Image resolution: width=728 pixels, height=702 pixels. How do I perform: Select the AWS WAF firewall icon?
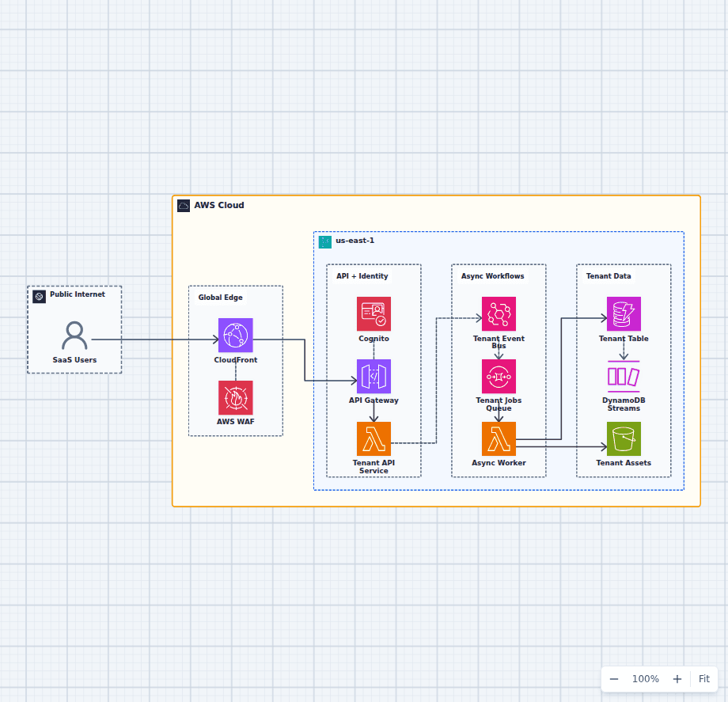[235, 397]
